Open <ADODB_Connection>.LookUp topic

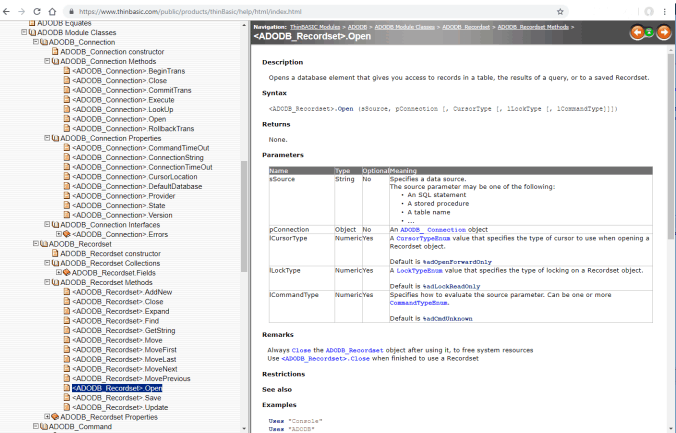(x=123, y=109)
